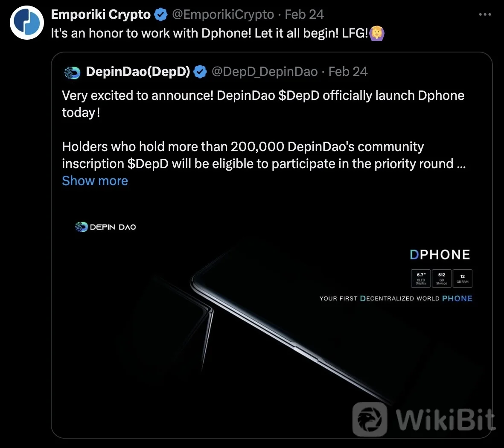Click the DPHONE title text in image
504x448 pixels.
[x=440, y=255]
